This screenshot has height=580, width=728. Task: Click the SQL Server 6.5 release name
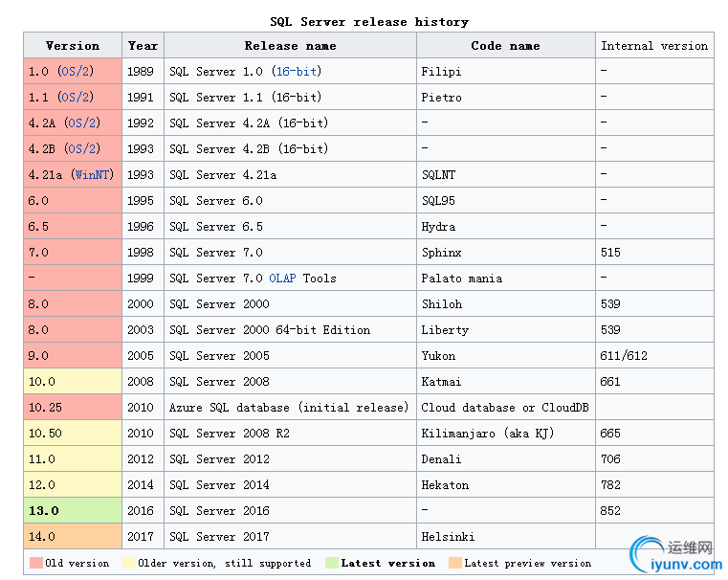pos(216,227)
